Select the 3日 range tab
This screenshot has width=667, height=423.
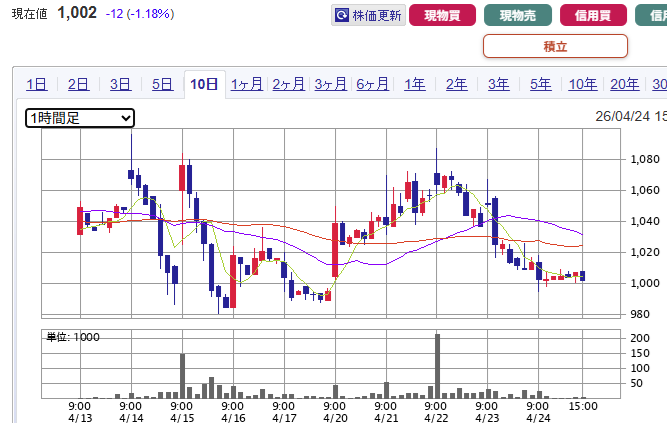tap(120, 84)
